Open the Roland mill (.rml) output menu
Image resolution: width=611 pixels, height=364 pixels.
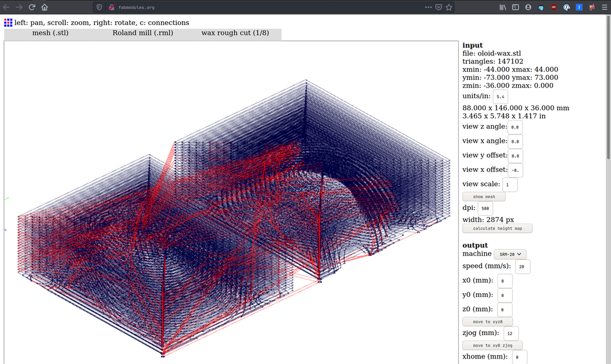tap(143, 33)
